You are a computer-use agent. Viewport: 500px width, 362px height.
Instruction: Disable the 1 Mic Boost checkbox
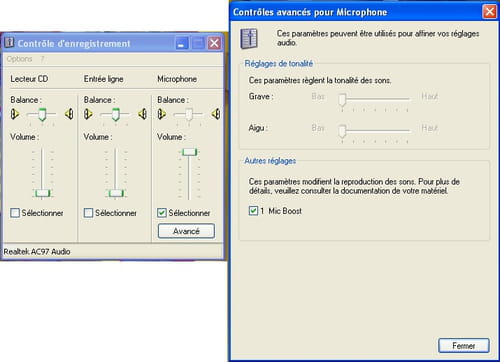coord(253,211)
